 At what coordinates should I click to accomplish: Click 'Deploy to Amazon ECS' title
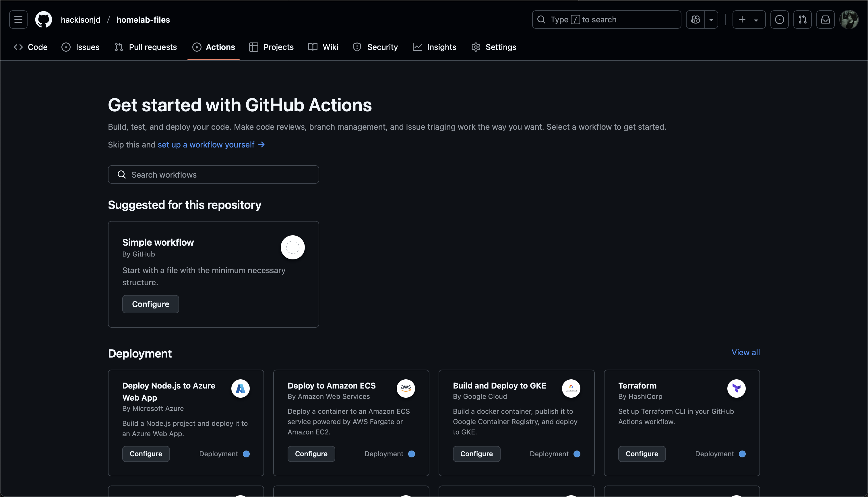[x=332, y=386]
